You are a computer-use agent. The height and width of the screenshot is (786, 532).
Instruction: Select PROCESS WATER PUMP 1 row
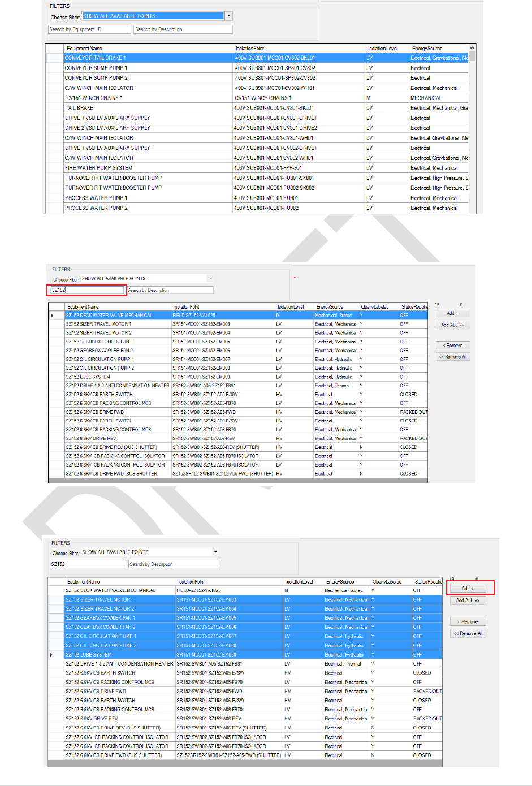coord(257,198)
